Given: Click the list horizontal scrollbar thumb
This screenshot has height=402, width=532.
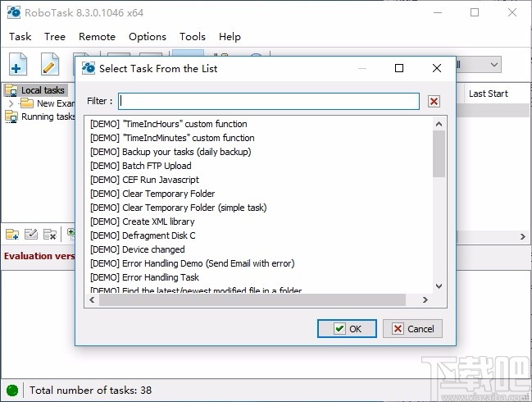Looking at the screenshot, I should click(x=252, y=299).
